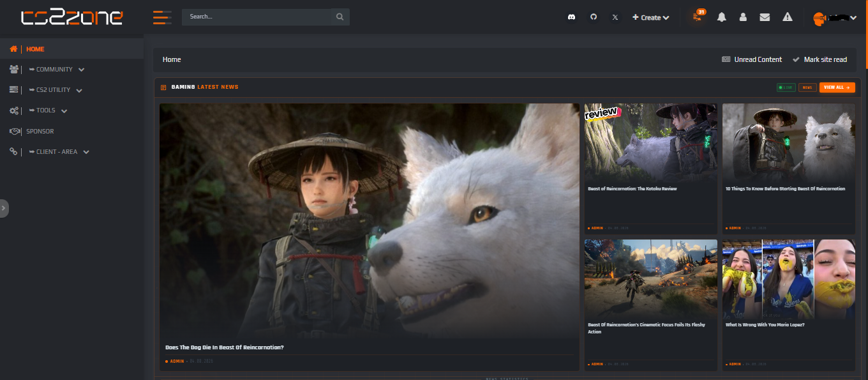The height and width of the screenshot is (380, 868).
Task: Open 10 Things To Know article thumbnail
Action: pyautogui.click(x=789, y=142)
